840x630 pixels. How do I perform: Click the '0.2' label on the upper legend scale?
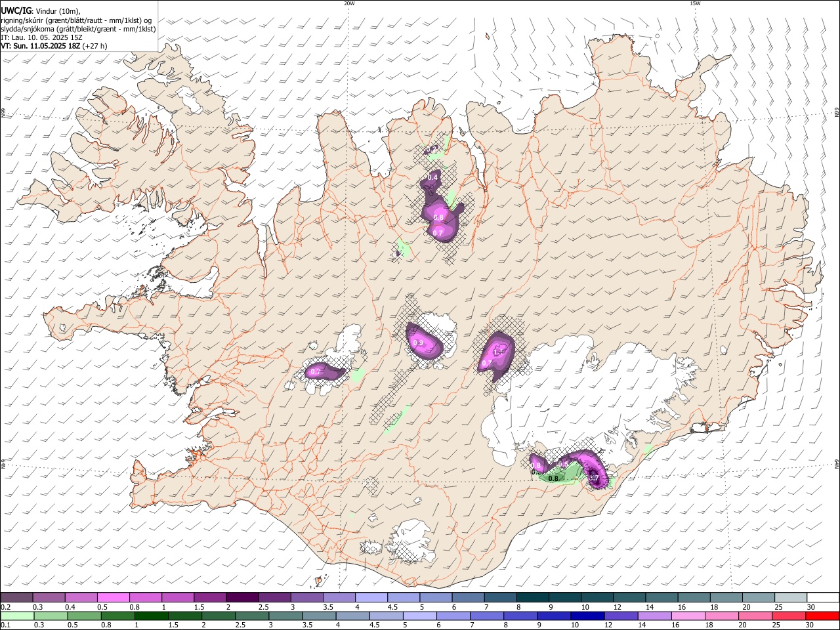pos(5,607)
